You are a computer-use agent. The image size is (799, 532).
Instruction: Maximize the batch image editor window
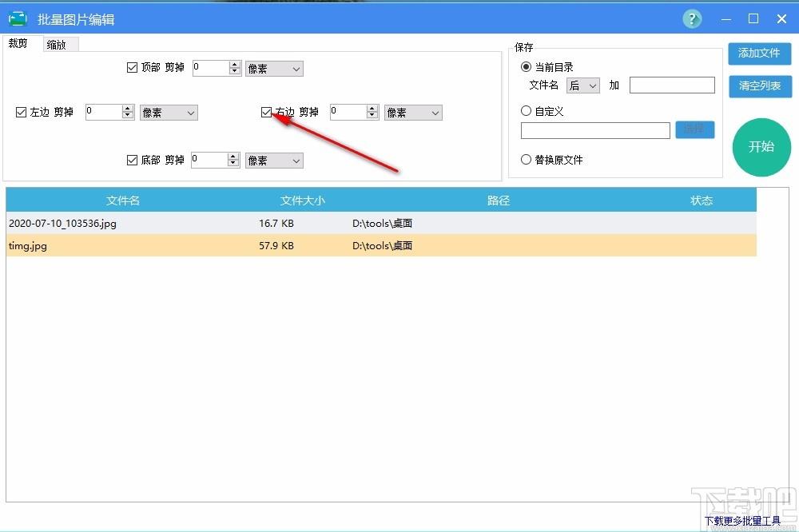pos(753,19)
